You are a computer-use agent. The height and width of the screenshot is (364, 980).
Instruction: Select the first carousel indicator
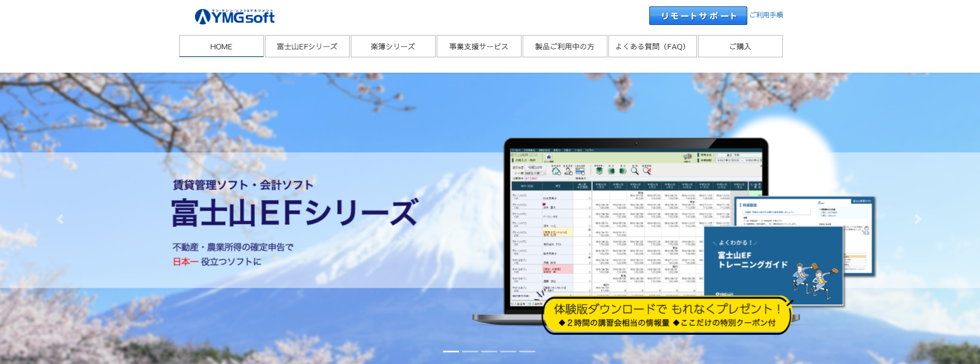tap(451, 351)
